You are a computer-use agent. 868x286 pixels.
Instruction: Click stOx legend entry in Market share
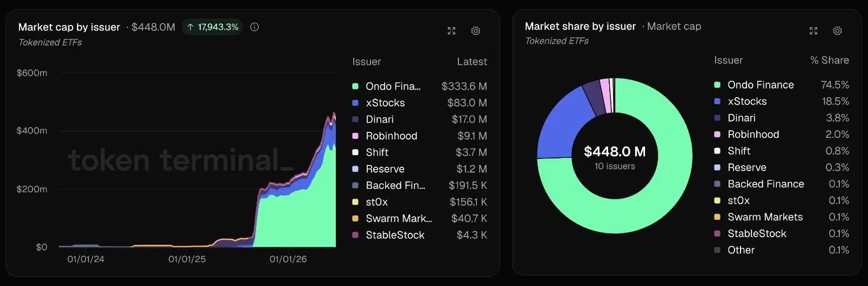pyautogui.click(x=781, y=201)
